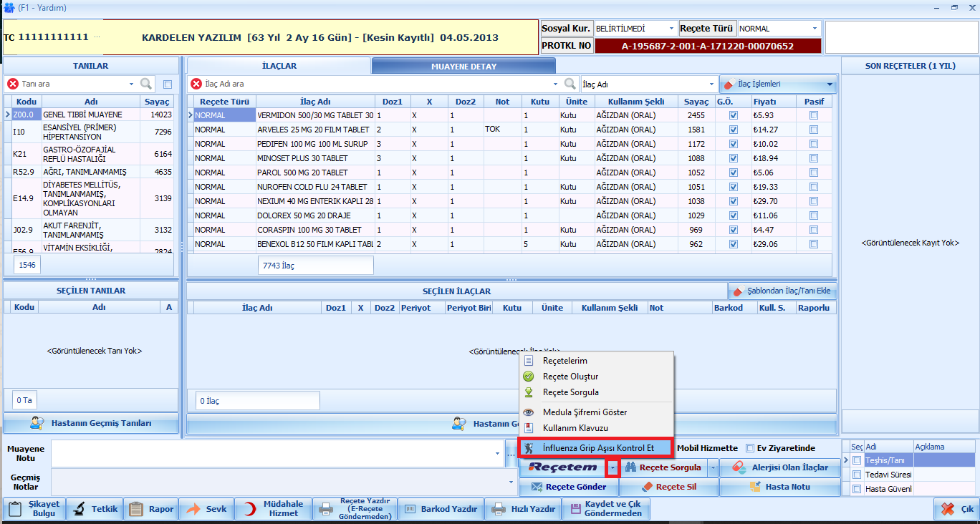
Task: Click the magnifier icon beside Tanı ara
Action: (x=146, y=84)
